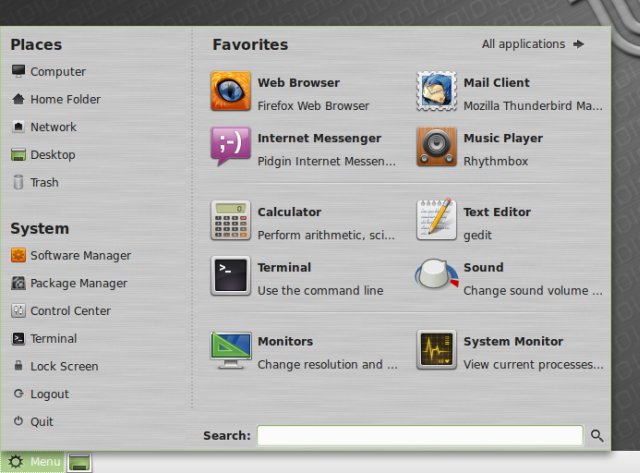The width and height of the screenshot is (640, 473).
Task: Open Computer in Places
Action: [57, 72]
